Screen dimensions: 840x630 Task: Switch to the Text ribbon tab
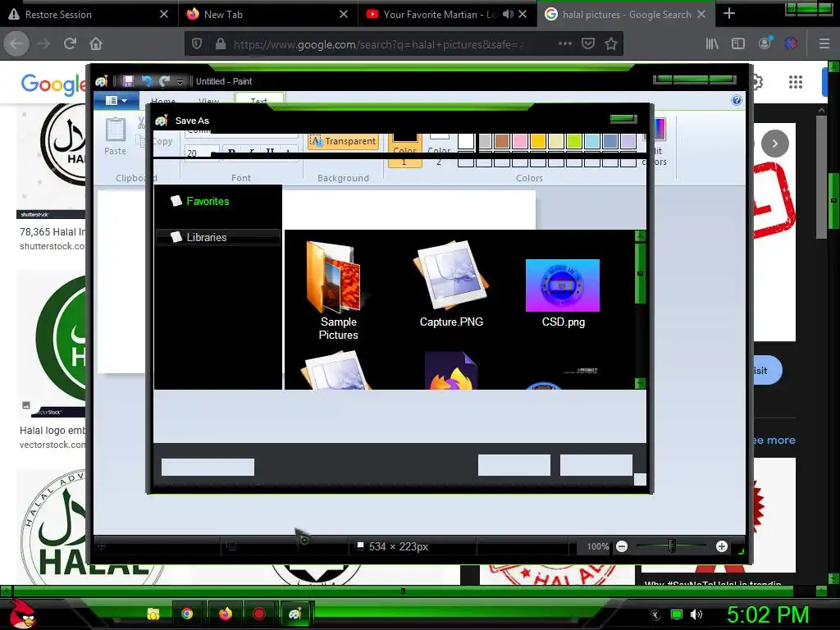(258, 100)
